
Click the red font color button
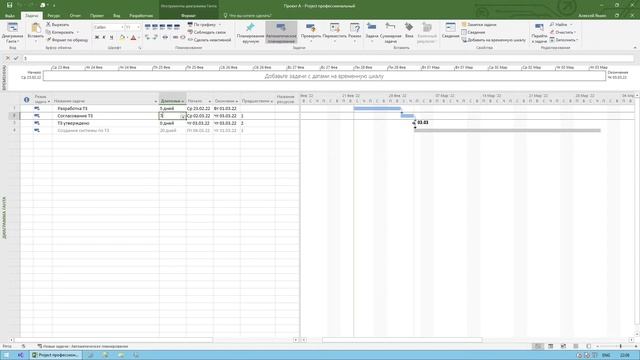(133, 38)
